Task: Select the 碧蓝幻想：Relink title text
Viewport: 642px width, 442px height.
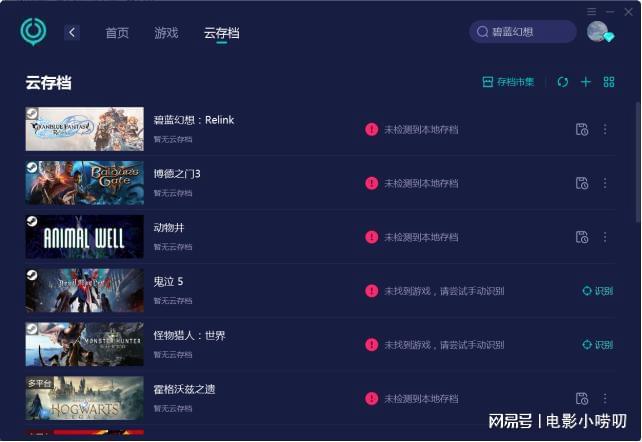Action: (194, 120)
